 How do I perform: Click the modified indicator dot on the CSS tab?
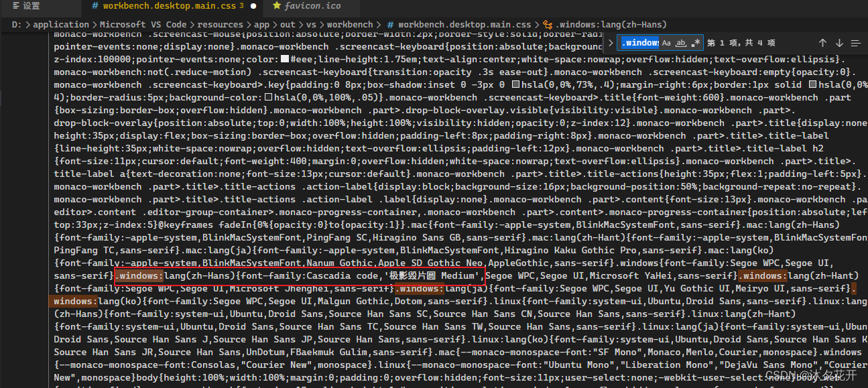pos(253,5)
